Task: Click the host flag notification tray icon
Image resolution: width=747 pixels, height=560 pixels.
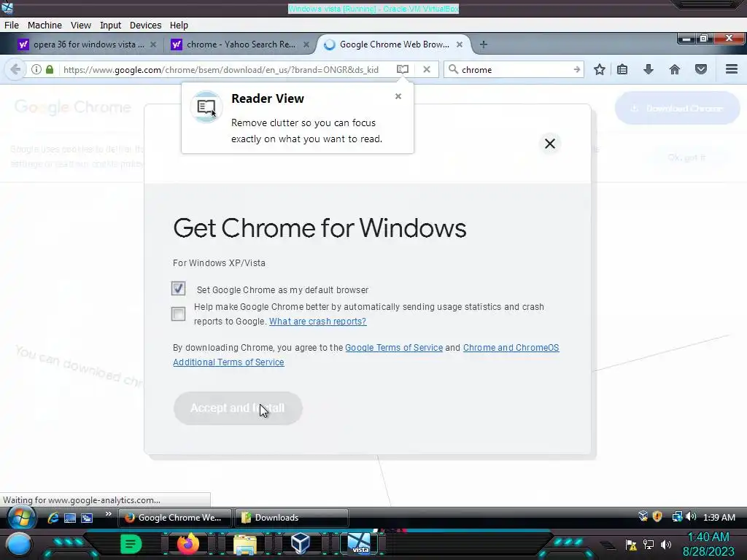Action: tap(631, 545)
